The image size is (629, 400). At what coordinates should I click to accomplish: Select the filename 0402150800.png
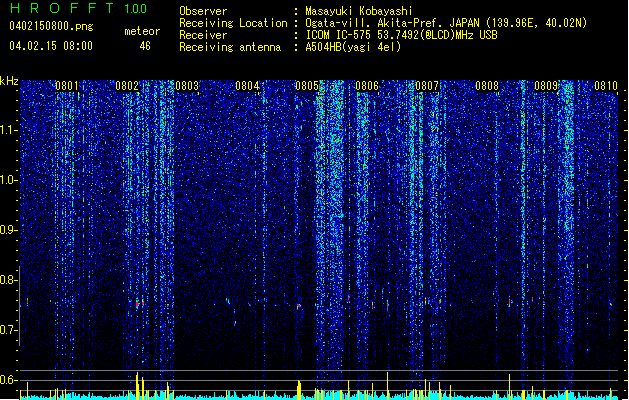tap(51, 27)
